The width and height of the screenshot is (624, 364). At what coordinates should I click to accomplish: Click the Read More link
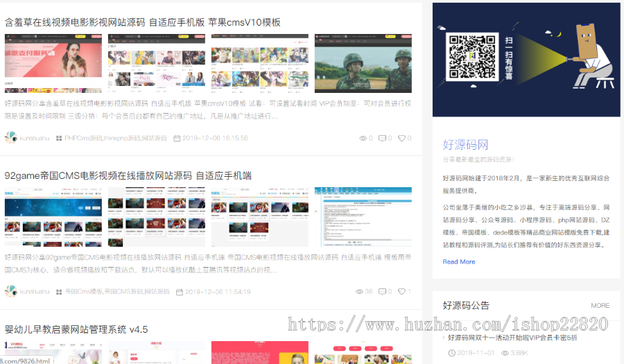point(459,262)
